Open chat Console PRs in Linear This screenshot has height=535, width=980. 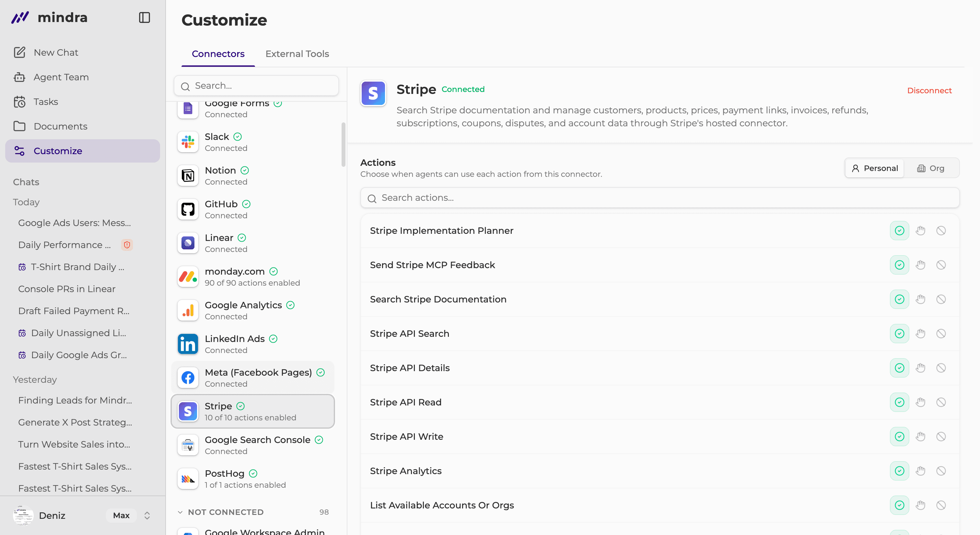click(66, 290)
